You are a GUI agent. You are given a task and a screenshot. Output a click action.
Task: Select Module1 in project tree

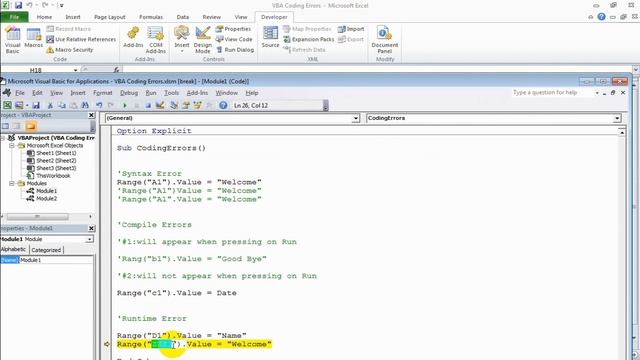tap(46, 191)
